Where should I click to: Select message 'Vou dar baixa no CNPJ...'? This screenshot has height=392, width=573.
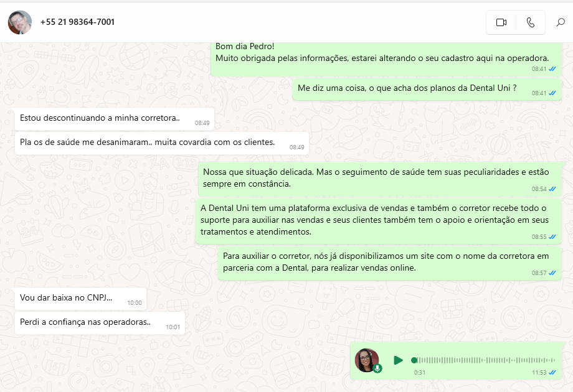click(x=80, y=299)
